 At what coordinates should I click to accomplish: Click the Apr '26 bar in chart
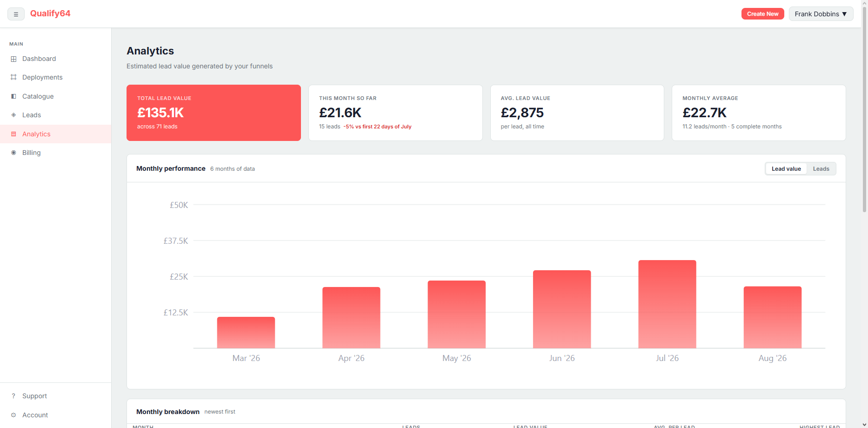351,318
